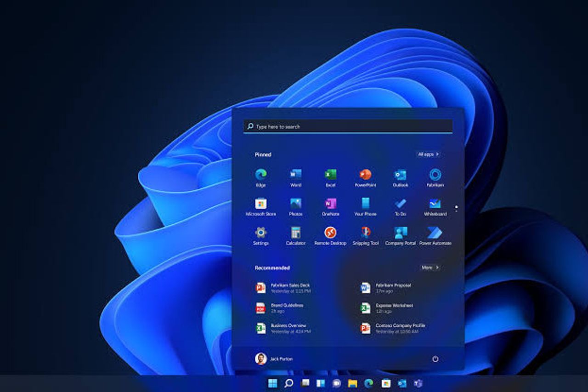Open Microsoft Store in pinned apps
The image size is (588, 392).
pyautogui.click(x=261, y=207)
